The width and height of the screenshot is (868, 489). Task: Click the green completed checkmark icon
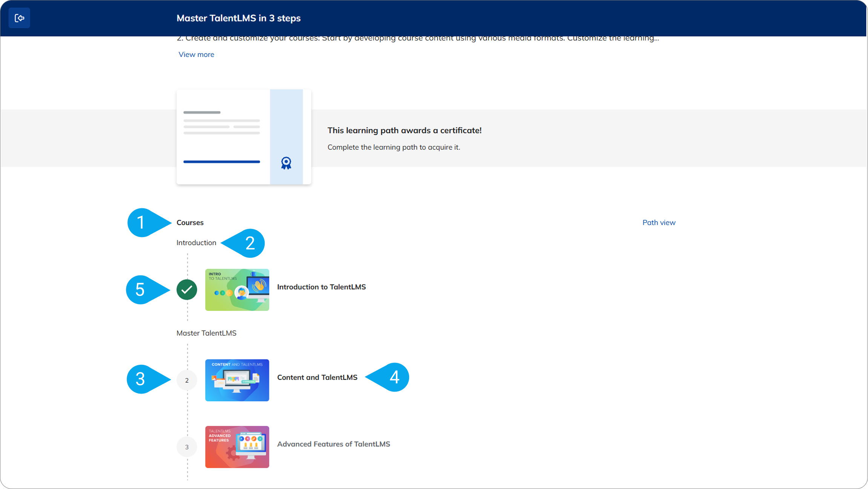pos(187,290)
